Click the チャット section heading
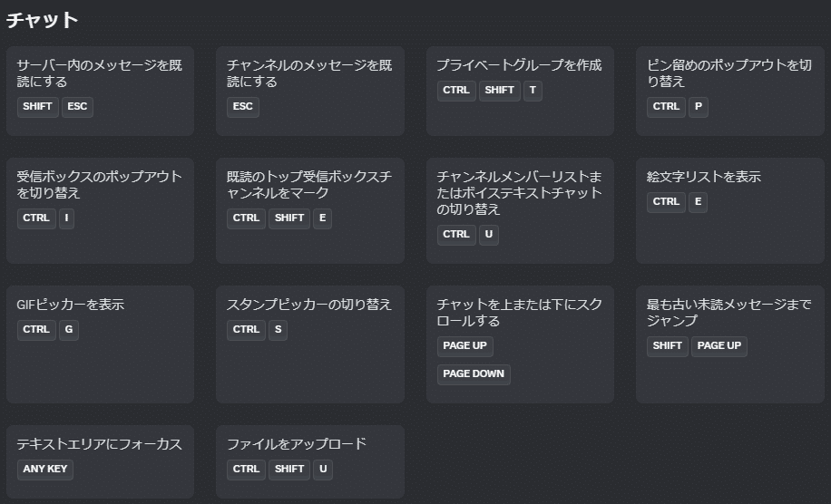The height and width of the screenshot is (504, 831). [x=43, y=20]
